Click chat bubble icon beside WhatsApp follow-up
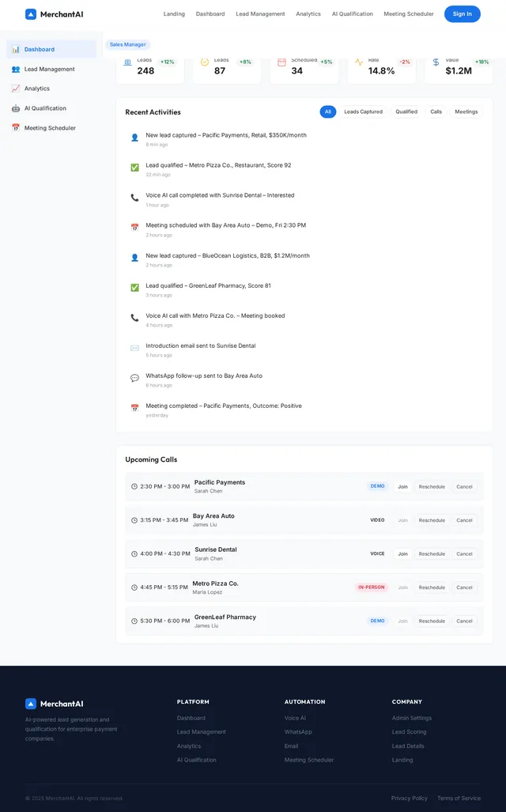 [x=134, y=378]
